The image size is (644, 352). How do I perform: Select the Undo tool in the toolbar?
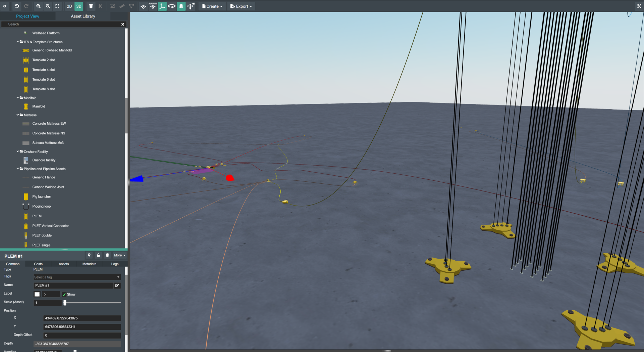pos(16,6)
